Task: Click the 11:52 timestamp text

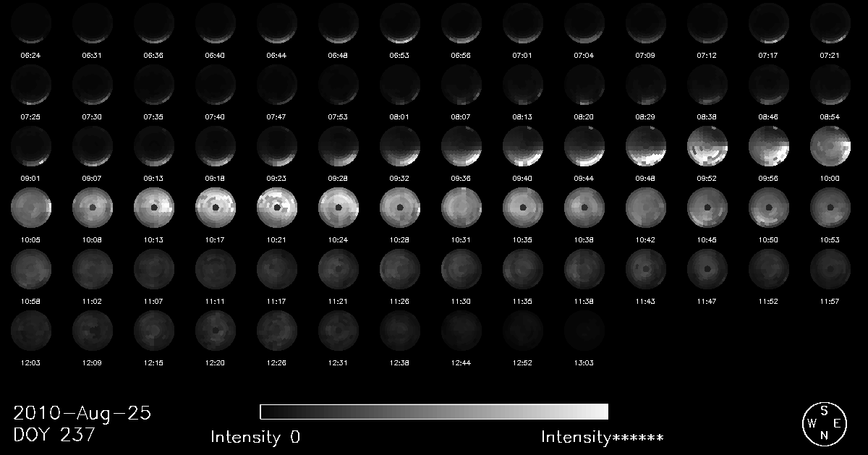Action: point(768,301)
